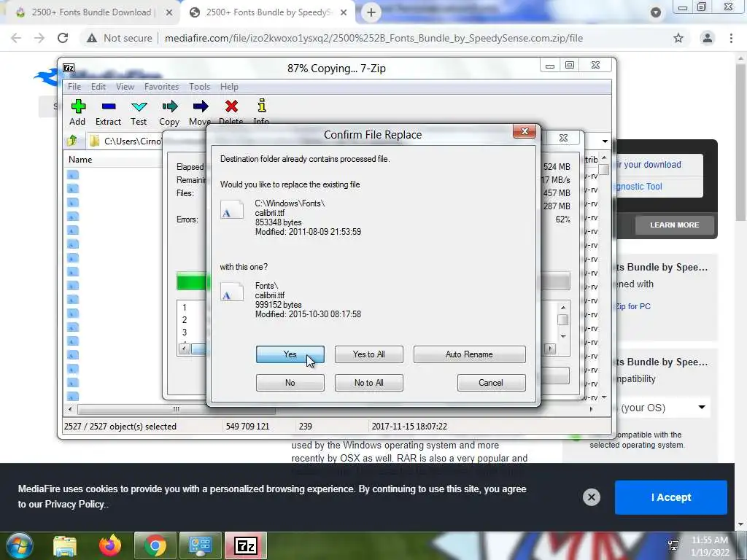The width and height of the screenshot is (747, 560).
Task: Click Yes to All button
Action: [x=368, y=354]
